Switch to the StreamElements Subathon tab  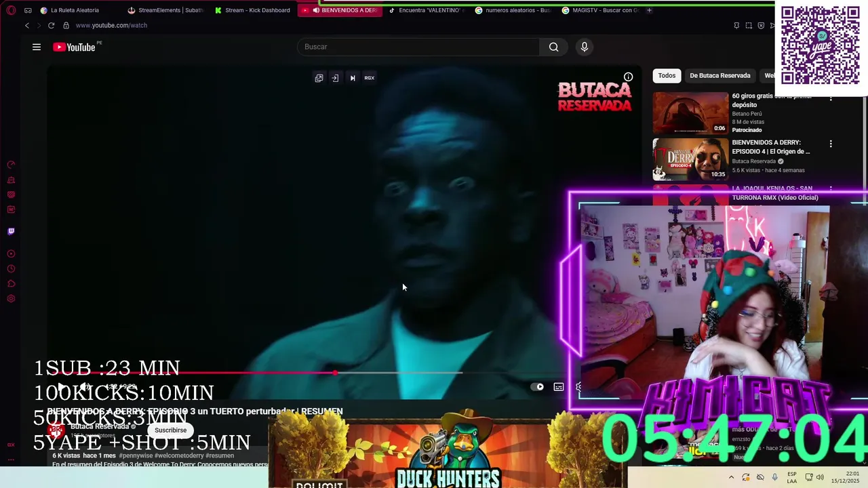165,10
